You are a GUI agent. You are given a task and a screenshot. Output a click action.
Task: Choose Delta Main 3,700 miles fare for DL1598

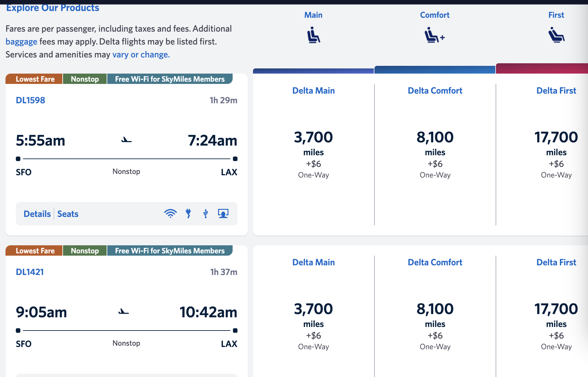[313, 155]
